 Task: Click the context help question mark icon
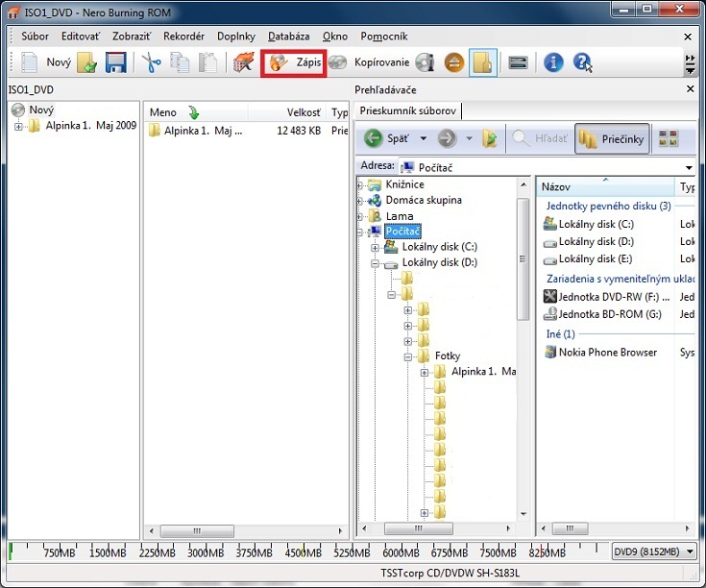pos(583,62)
